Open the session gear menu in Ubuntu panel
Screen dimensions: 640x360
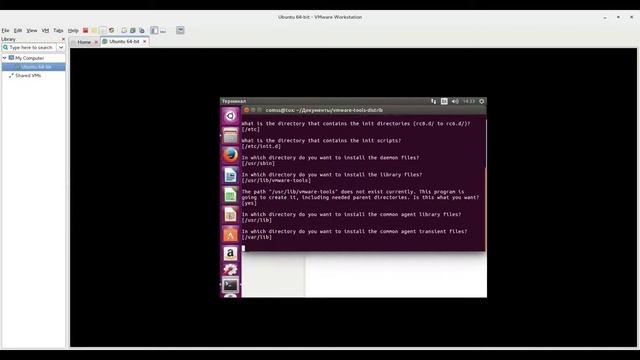click(482, 101)
